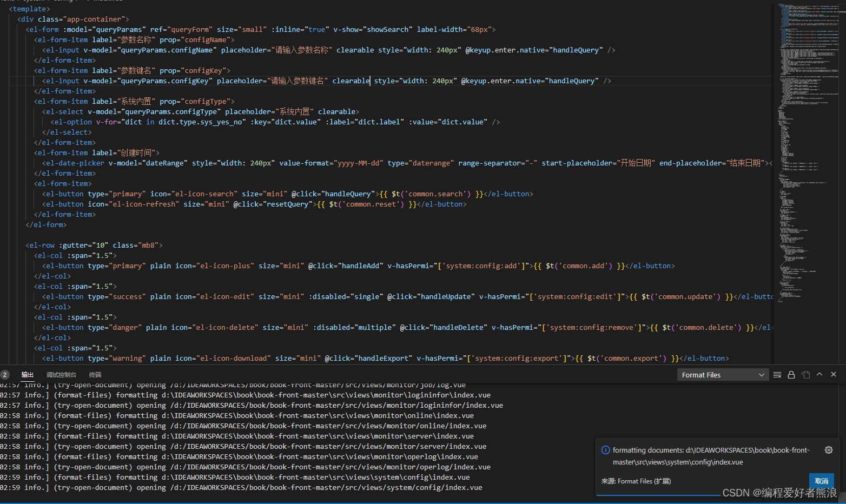This screenshot has height=504, width=846.
Task: Open notification gear settings for formatting
Action: tap(828, 450)
